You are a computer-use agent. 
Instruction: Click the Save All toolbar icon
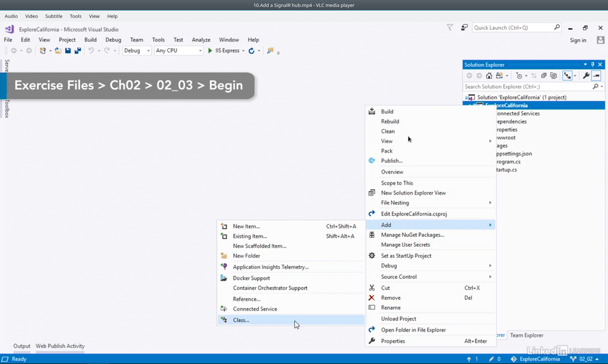coord(78,51)
